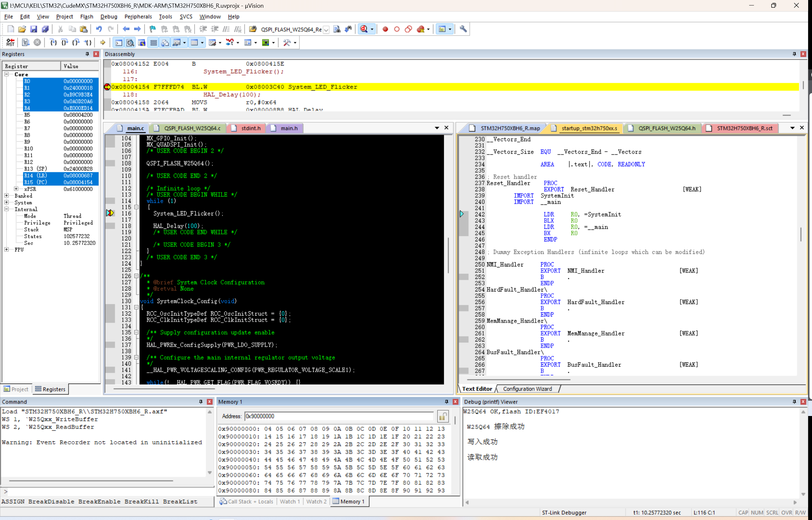Close the main.c editor tab group
Screen dimensions: 812x520
point(446,128)
